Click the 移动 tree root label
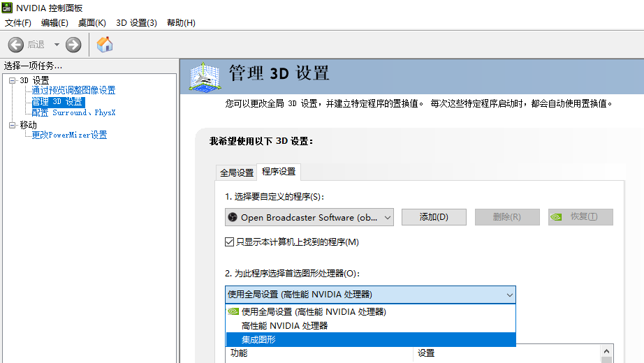Screen dimensions: 644x363 pyautogui.click(x=29, y=125)
